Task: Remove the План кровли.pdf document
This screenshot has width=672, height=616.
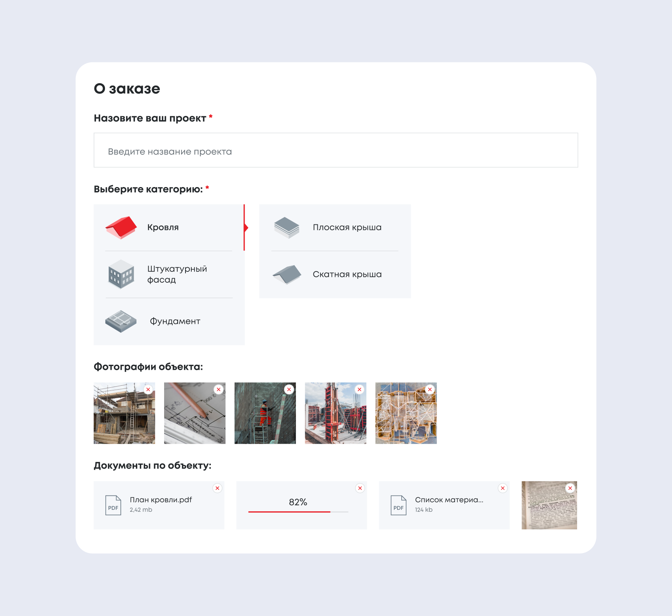Action: pyautogui.click(x=217, y=488)
